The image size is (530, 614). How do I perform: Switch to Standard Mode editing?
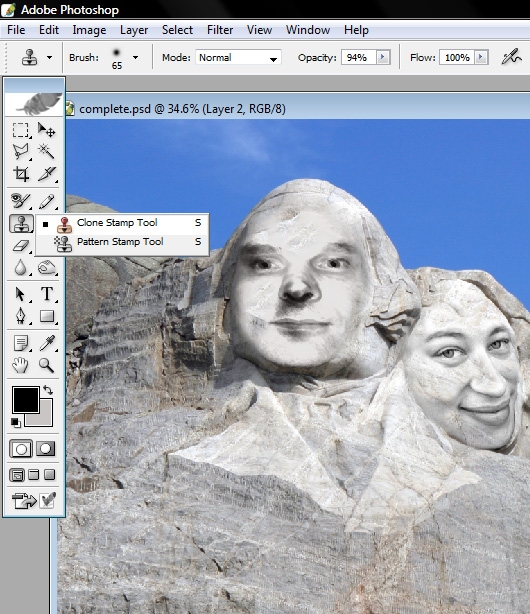pos(21,449)
